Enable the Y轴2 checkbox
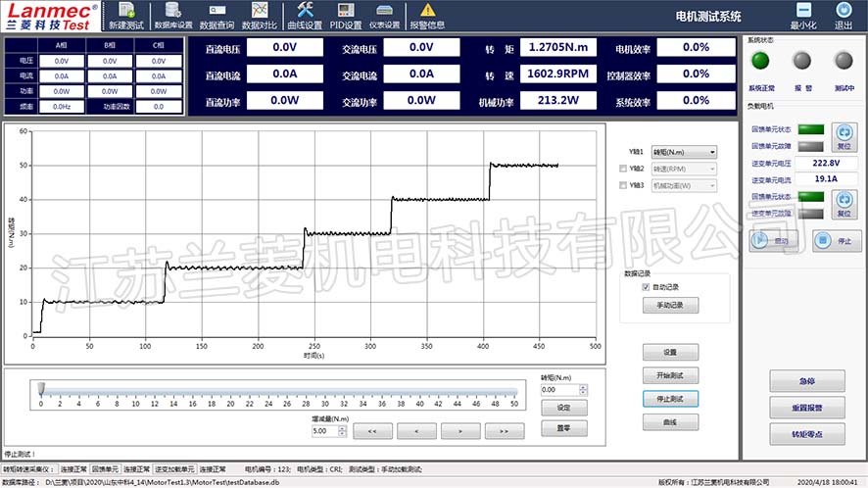 point(623,169)
